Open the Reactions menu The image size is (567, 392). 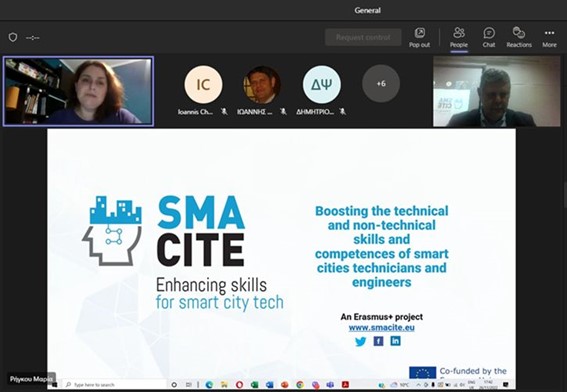tap(519, 37)
